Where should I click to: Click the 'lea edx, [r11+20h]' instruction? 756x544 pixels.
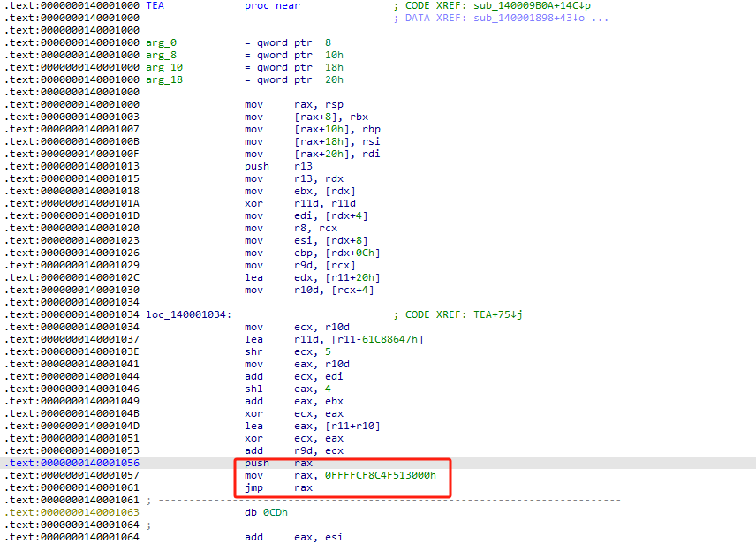click(x=313, y=278)
